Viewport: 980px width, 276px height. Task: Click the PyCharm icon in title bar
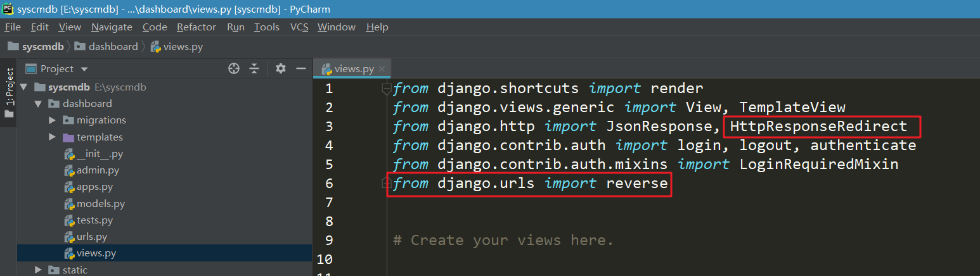[9, 9]
